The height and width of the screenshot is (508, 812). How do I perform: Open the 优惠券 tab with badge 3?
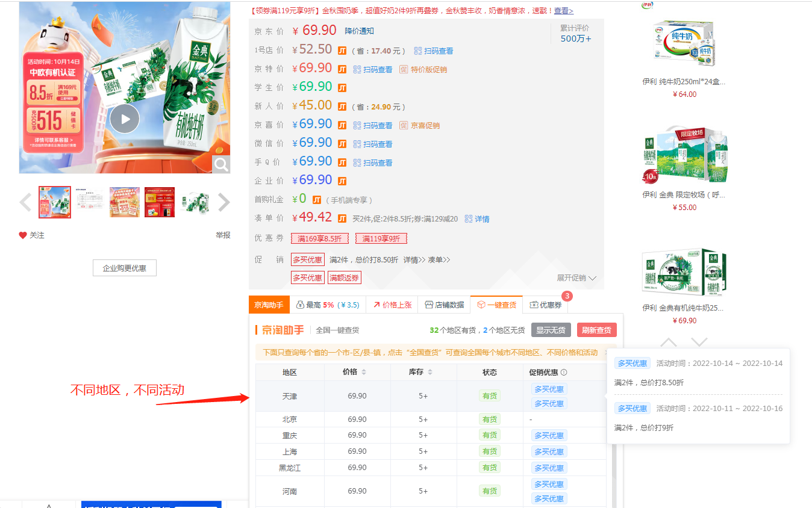coord(546,305)
